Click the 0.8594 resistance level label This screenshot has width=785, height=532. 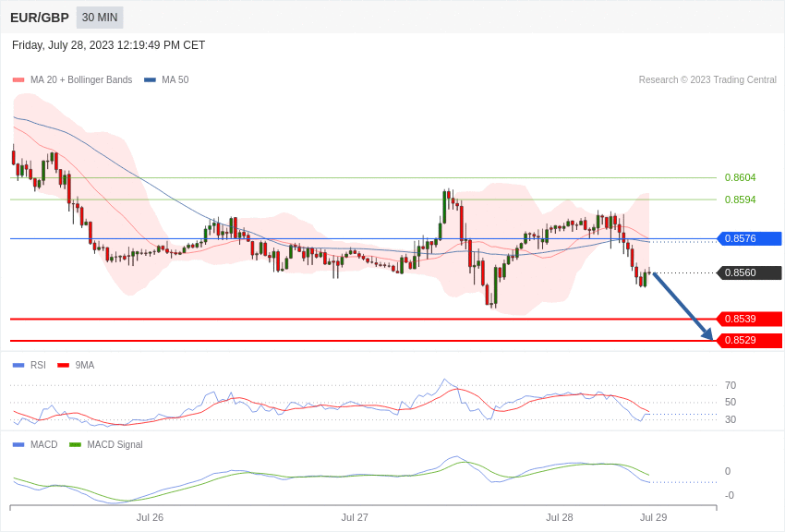click(x=740, y=199)
